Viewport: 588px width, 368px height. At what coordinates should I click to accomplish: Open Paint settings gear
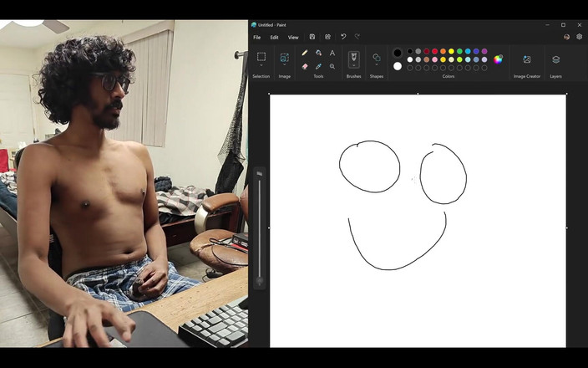coord(580,37)
